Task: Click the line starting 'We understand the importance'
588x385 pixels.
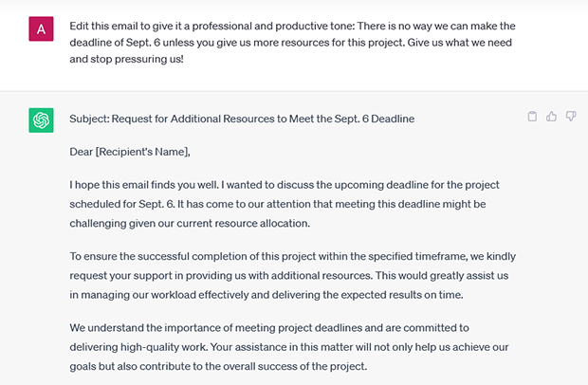Action: (269, 328)
